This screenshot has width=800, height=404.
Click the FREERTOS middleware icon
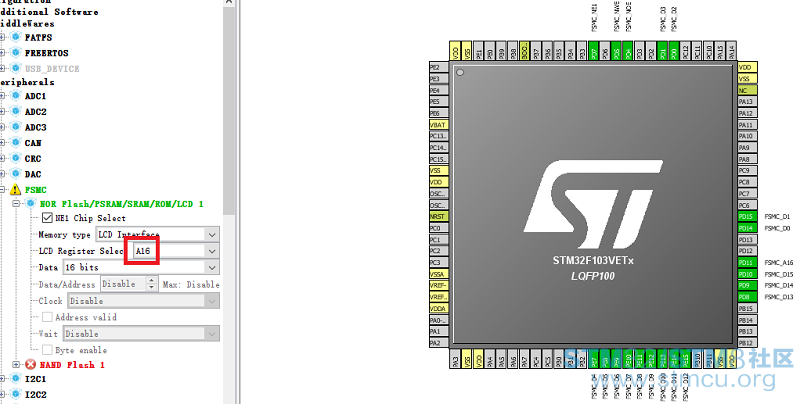pyautogui.click(x=16, y=53)
